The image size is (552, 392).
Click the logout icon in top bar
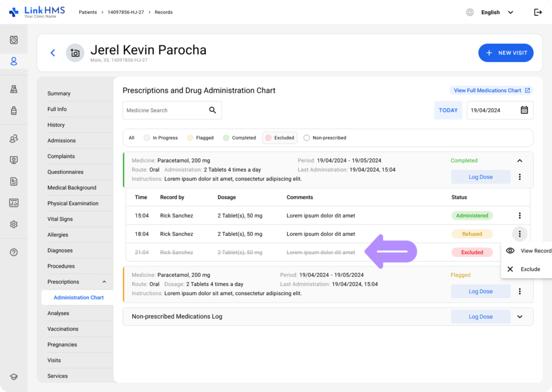click(537, 12)
